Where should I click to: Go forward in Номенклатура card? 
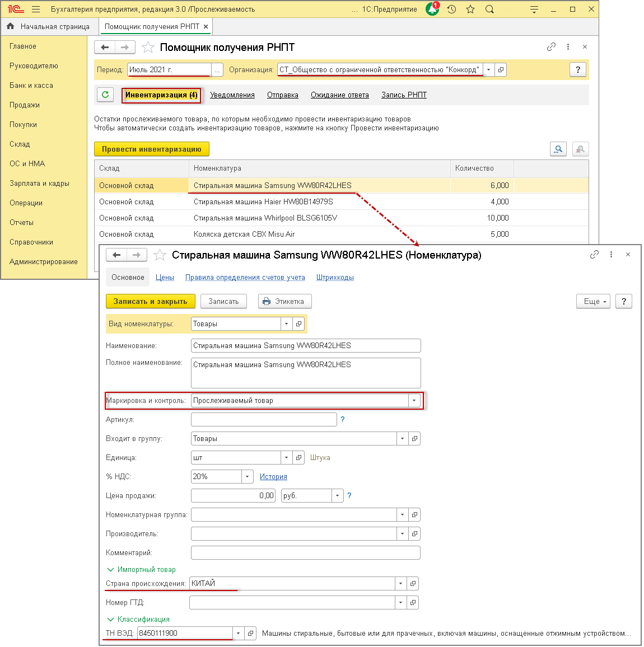point(136,255)
